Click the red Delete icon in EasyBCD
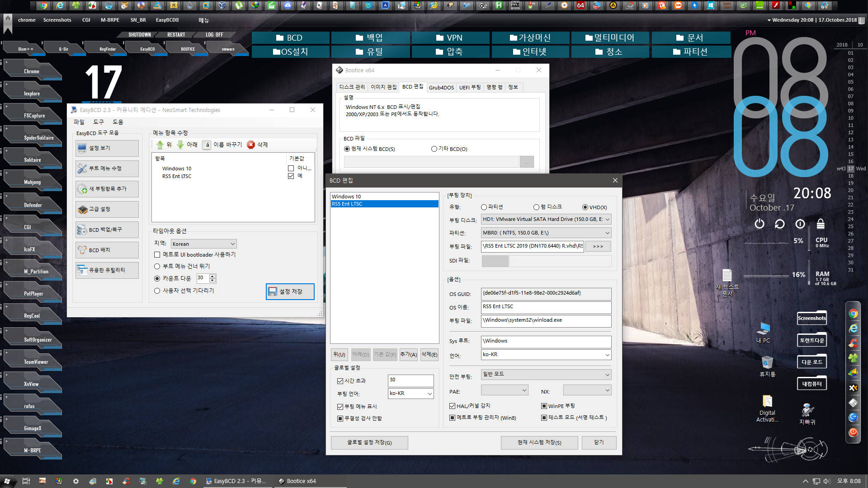The width and height of the screenshot is (868, 488). coord(251,145)
